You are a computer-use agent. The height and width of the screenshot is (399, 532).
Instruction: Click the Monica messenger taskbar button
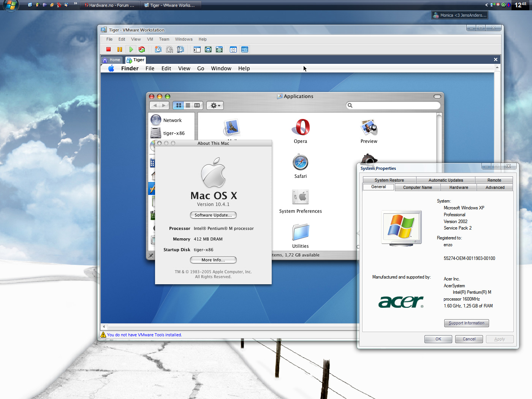(460, 15)
